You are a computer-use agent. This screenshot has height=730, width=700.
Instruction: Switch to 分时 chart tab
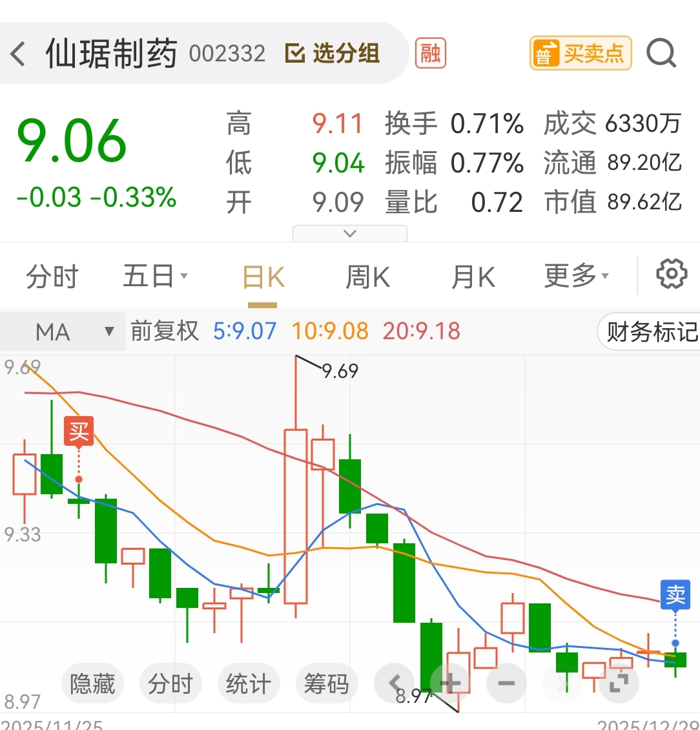coord(52,276)
